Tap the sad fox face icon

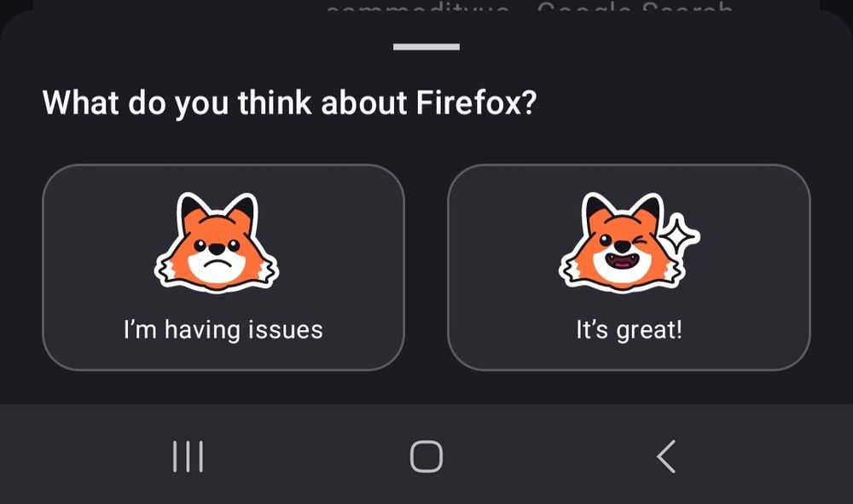(217, 242)
